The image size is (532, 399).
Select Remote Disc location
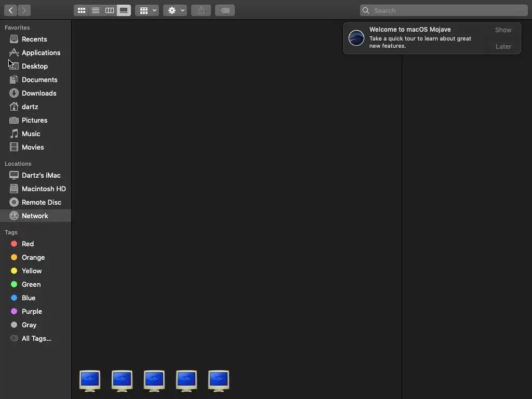(x=36, y=202)
